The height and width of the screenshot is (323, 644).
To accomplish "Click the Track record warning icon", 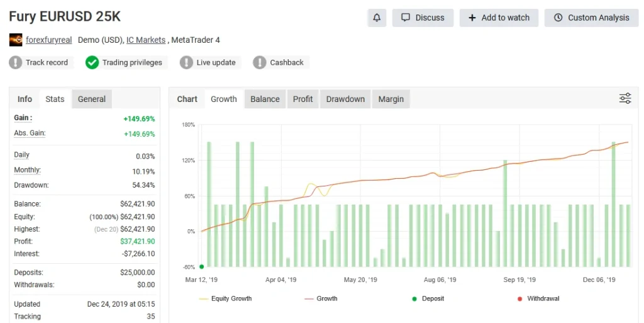I will tap(16, 62).
